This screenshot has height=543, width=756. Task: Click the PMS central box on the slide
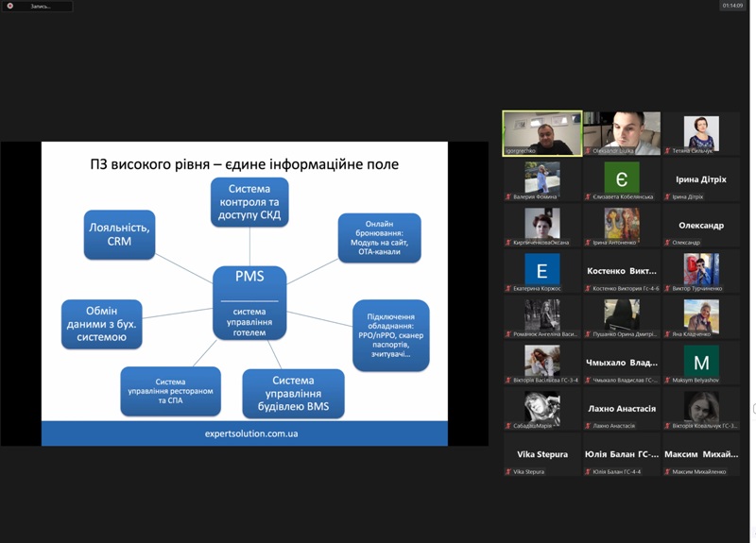[249, 303]
